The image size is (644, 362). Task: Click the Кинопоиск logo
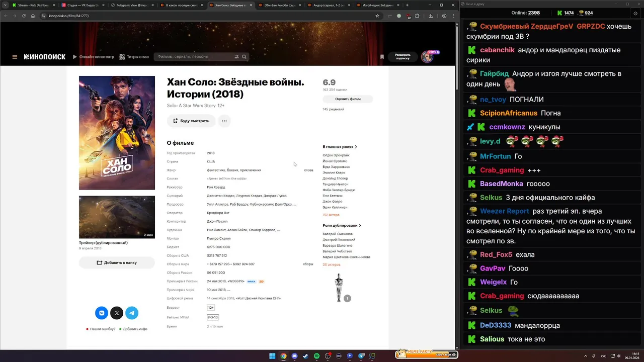tap(45, 57)
